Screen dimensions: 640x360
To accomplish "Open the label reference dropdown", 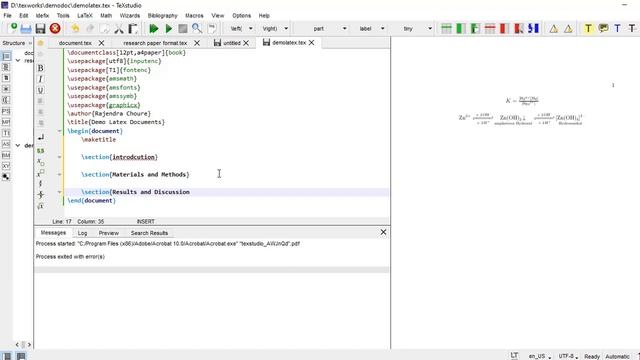I will (382, 29).
